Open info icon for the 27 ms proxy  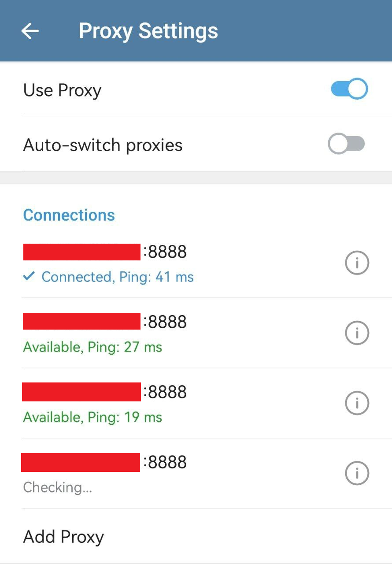[x=356, y=333]
